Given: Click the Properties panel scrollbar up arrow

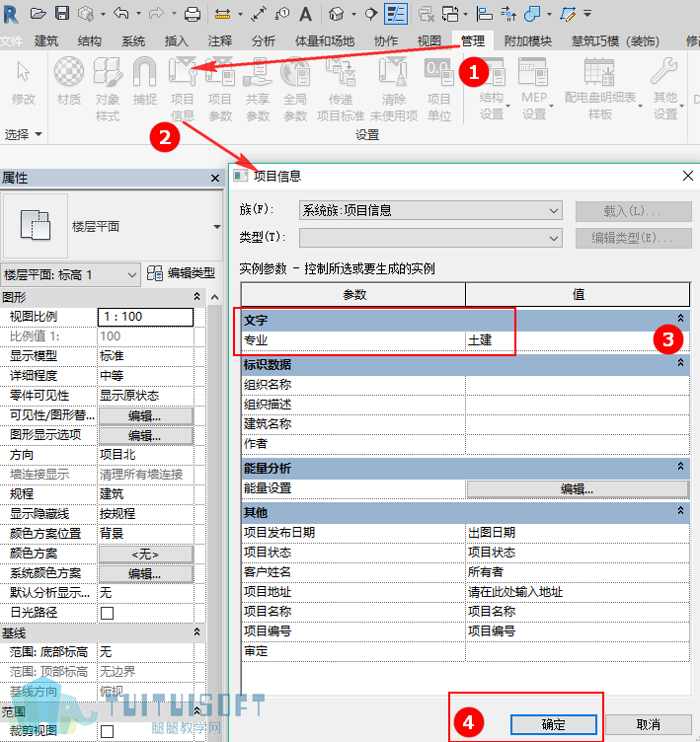Looking at the screenshot, I should [x=214, y=297].
